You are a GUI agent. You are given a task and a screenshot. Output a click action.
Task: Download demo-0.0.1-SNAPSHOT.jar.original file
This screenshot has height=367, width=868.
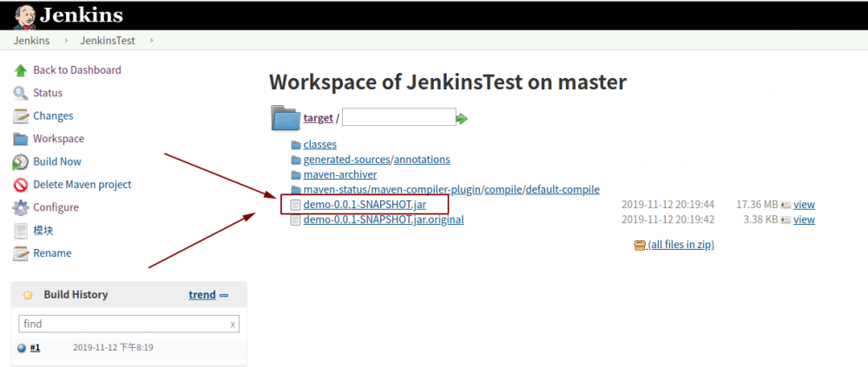(x=384, y=220)
